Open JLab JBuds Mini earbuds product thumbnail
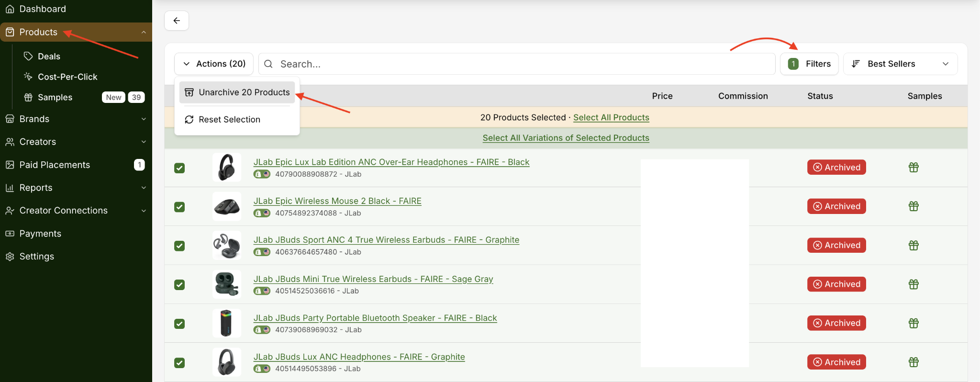Image resolution: width=980 pixels, height=382 pixels. click(227, 284)
